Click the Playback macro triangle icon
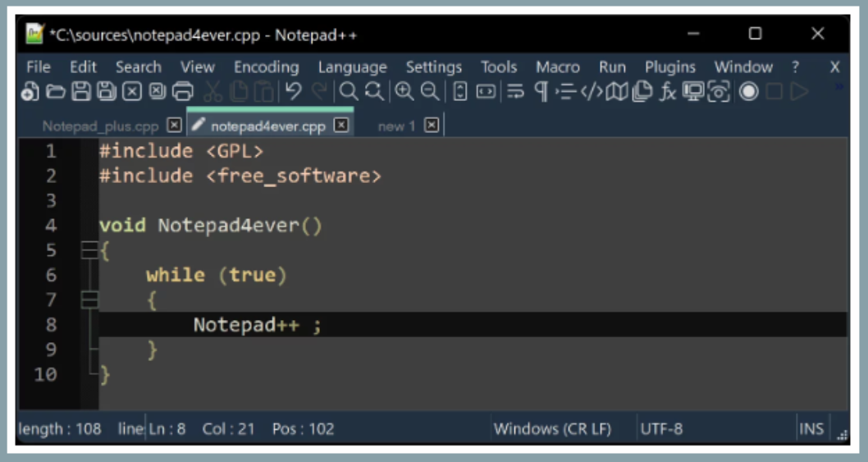Viewport: 868px width, 462px height. coord(799,91)
